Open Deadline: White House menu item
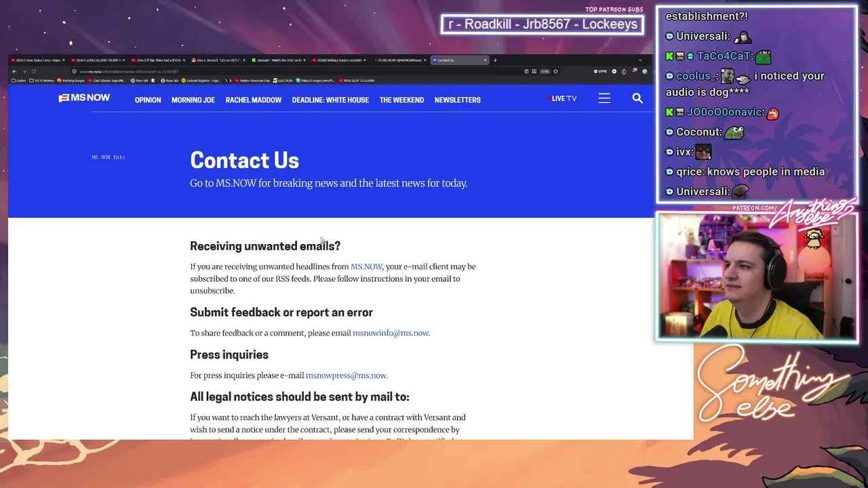 (330, 100)
